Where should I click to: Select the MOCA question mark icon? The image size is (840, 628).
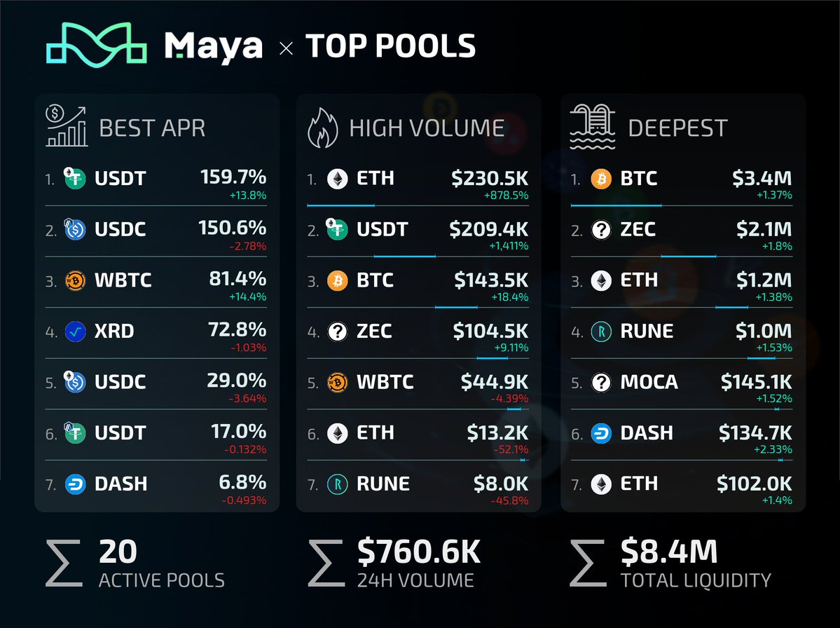601,382
